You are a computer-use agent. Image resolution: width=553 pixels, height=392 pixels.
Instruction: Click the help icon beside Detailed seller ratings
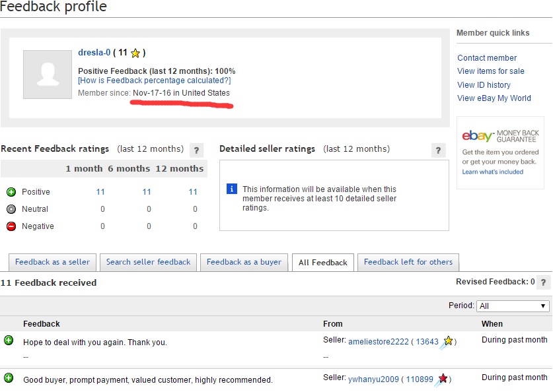[439, 150]
